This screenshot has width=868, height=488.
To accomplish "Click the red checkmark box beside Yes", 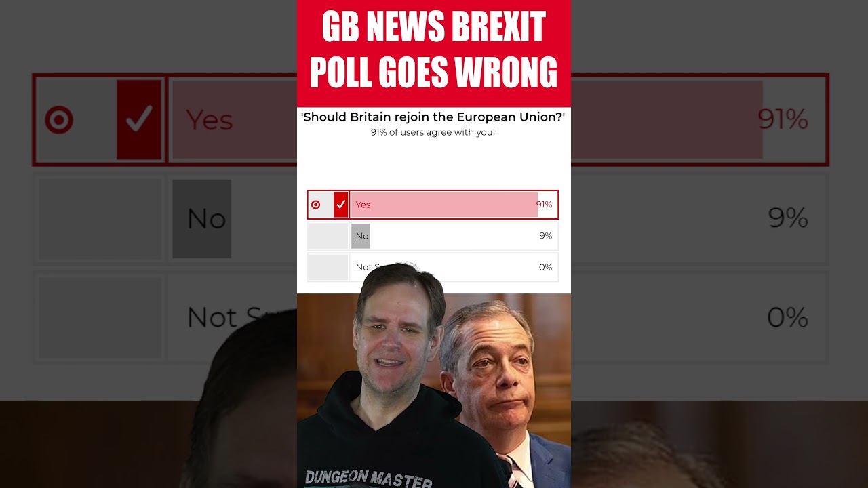I will [x=340, y=205].
